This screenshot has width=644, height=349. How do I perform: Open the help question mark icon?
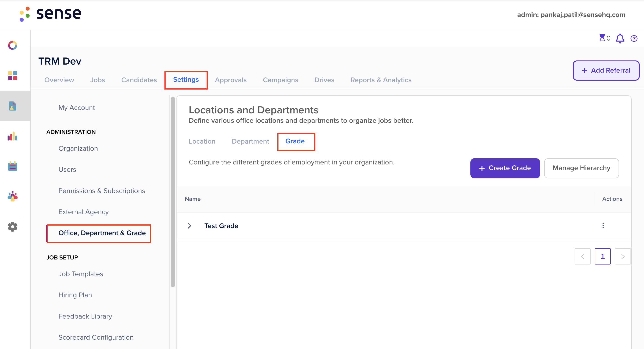point(634,38)
